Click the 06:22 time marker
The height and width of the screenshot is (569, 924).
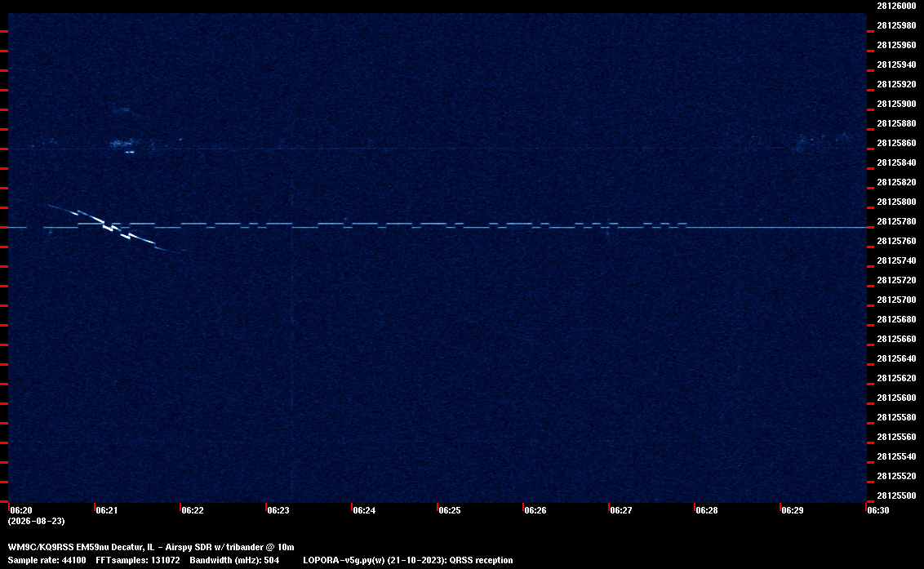193,510
